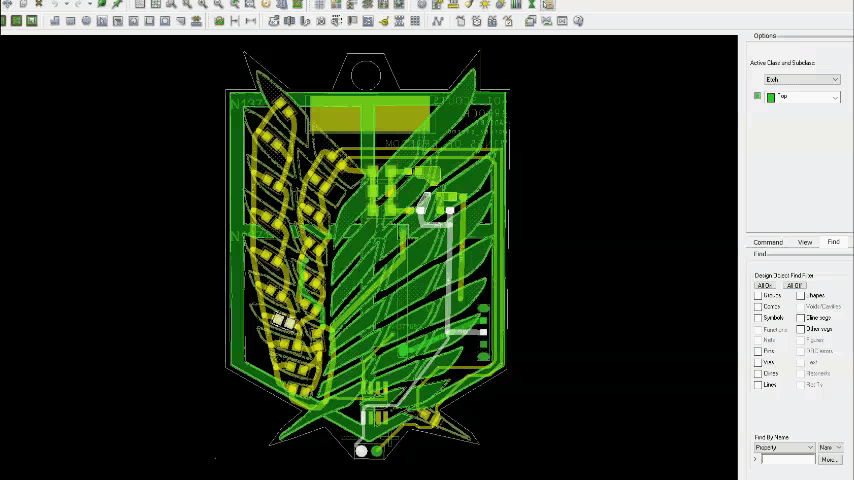
Task: Enable the Comps checkbox
Action: [758, 307]
